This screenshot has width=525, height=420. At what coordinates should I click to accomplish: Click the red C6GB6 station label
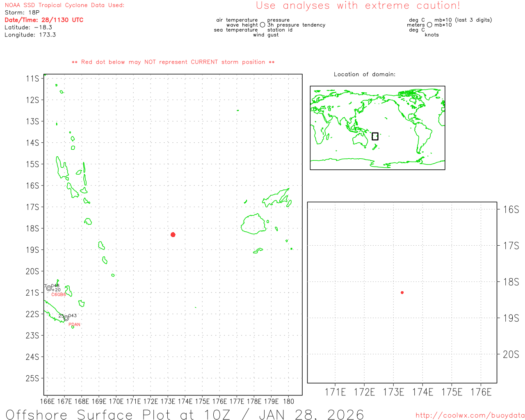pyautogui.click(x=59, y=294)
